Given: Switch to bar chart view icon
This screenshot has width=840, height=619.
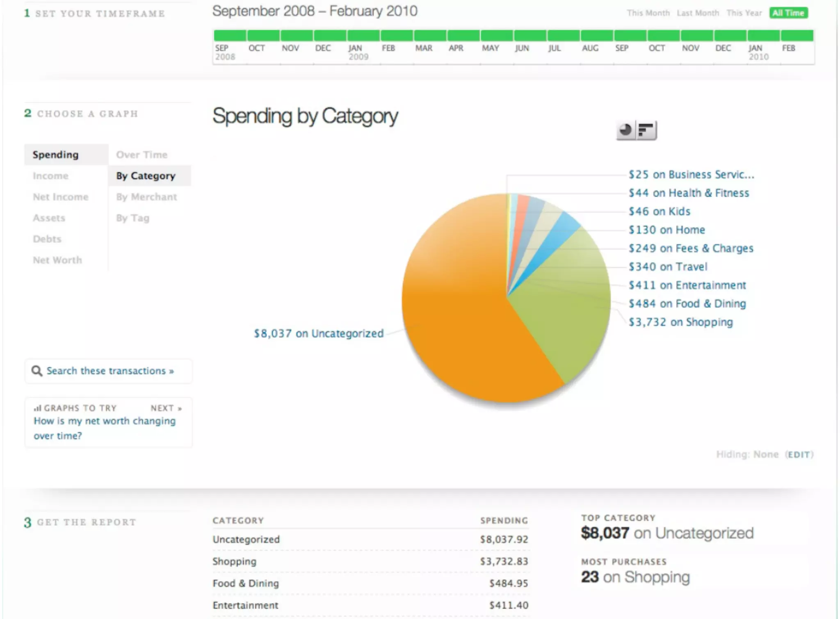Looking at the screenshot, I should point(646,130).
